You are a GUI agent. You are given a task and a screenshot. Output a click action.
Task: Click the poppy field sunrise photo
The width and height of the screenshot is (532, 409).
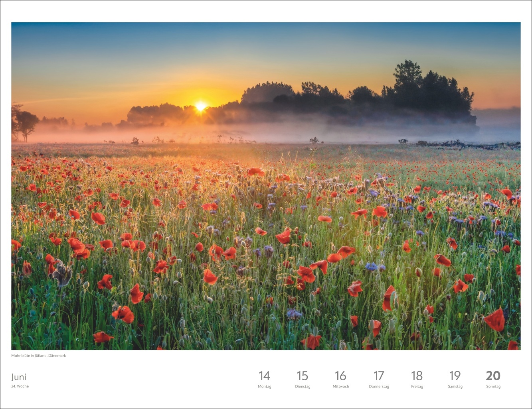(x=266, y=223)
